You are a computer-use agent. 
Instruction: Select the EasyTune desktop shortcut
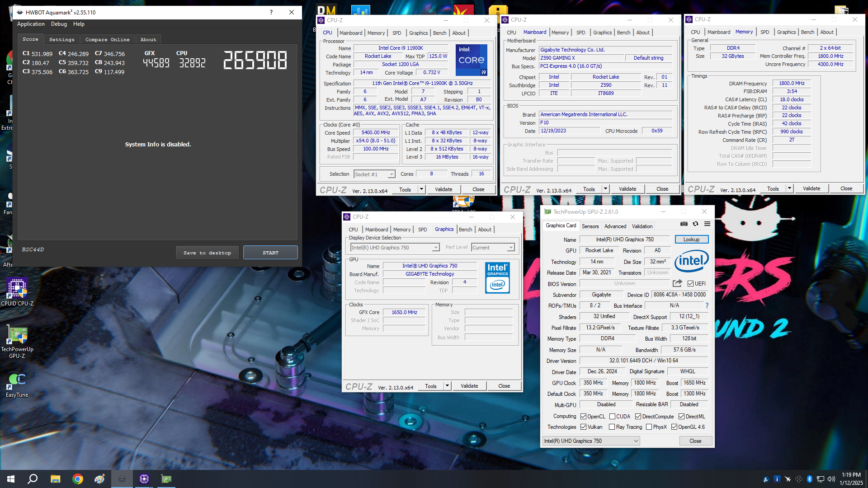coord(17,385)
